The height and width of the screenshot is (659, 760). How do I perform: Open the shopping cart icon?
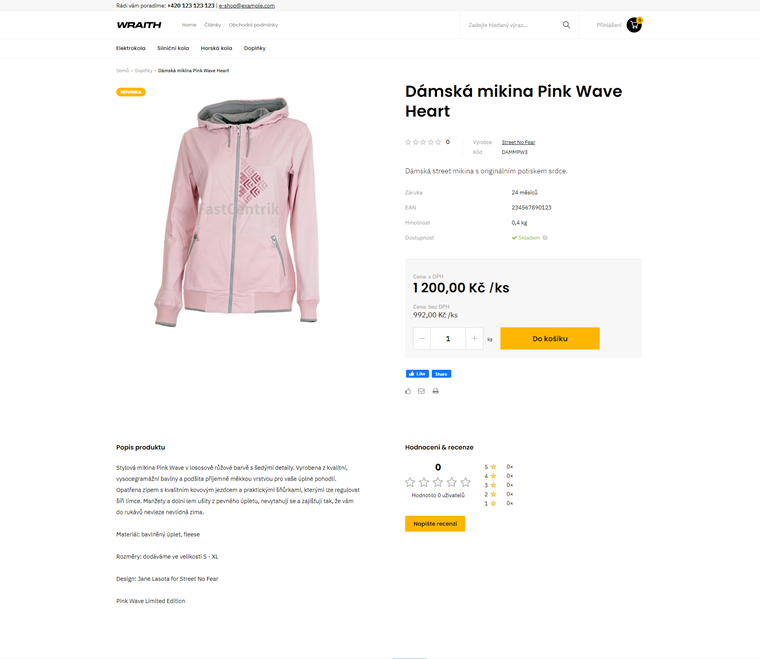tap(634, 25)
